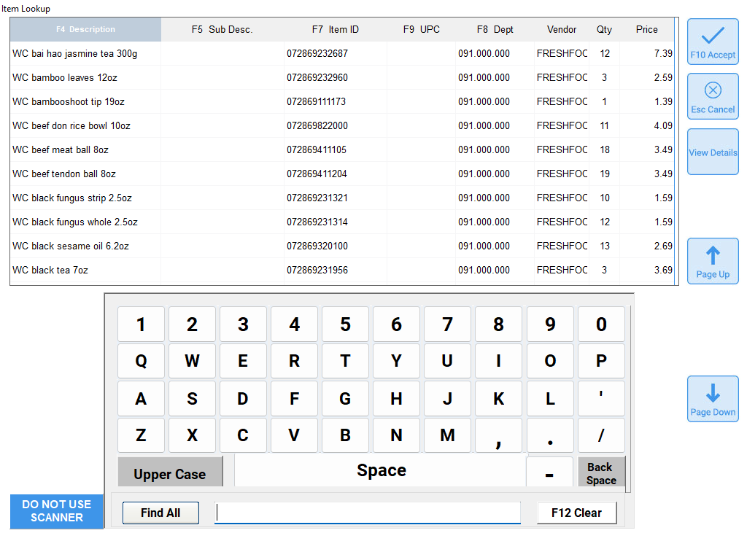Image resolution: width=747 pixels, height=560 pixels.
Task: Click the F10 Accept checkmark icon
Action: click(712, 35)
